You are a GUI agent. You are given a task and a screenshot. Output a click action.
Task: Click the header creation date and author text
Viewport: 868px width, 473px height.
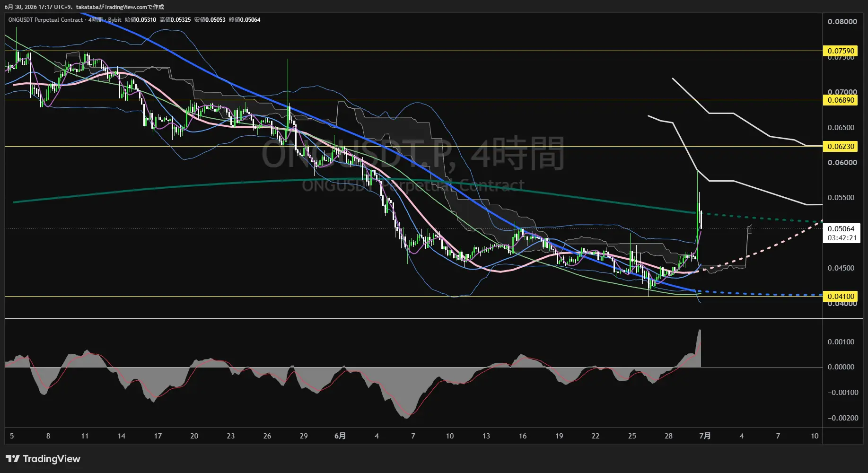84,7
